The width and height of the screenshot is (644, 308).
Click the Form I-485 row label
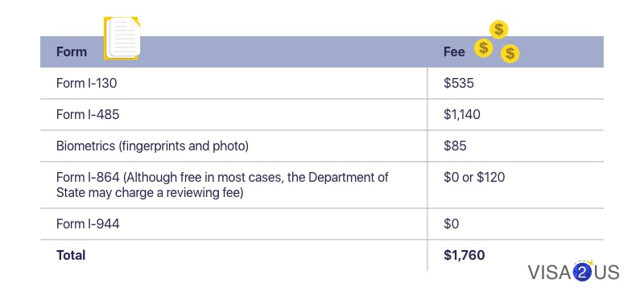[x=88, y=114]
